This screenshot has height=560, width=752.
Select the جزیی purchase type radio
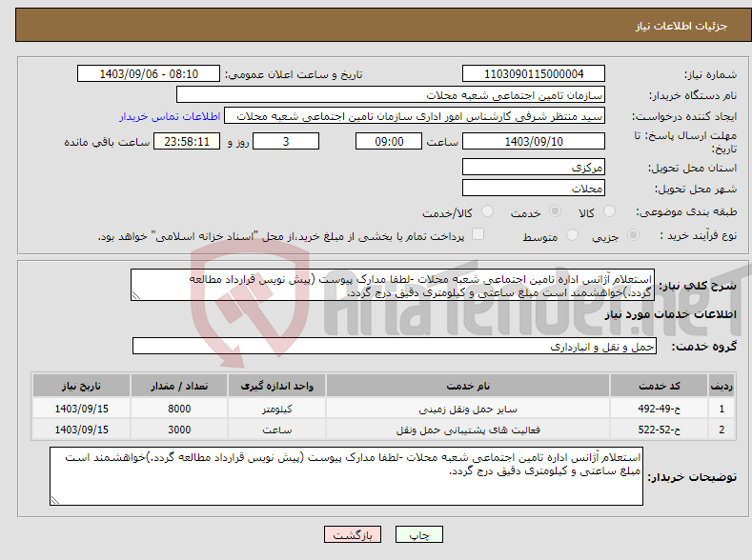[633, 234]
